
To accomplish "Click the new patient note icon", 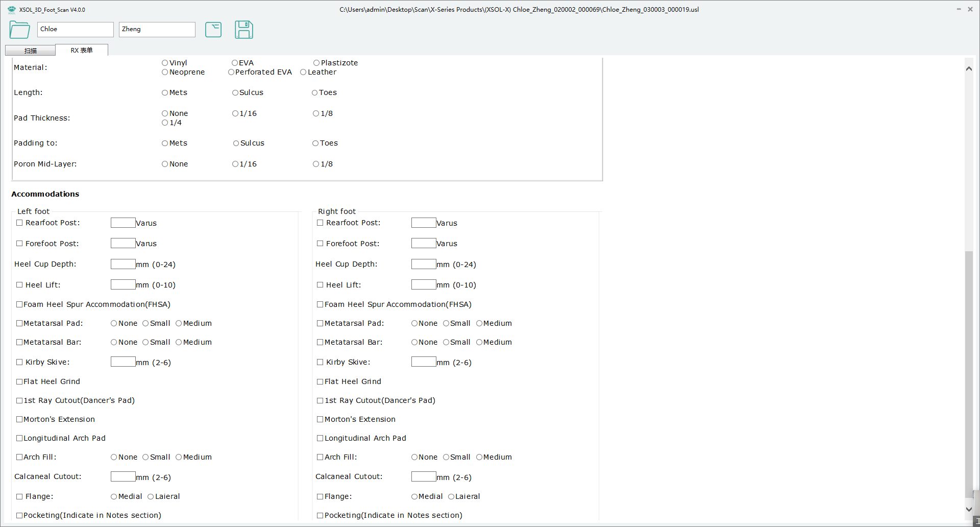I will pos(213,30).
